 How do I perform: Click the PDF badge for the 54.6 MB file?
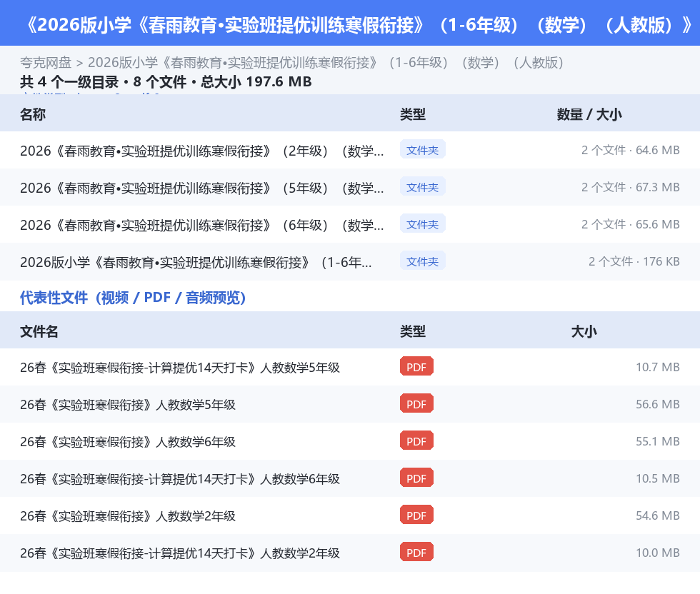[x=416, y=515]
